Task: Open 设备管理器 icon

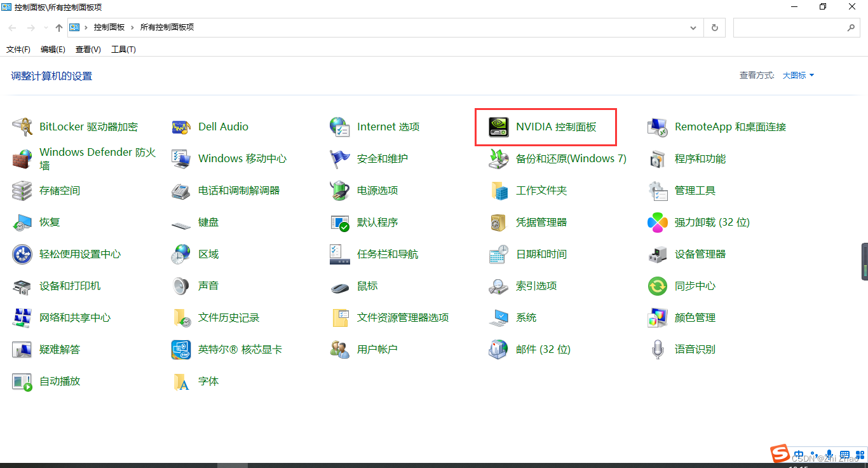Action: click(x=658, y=254)
